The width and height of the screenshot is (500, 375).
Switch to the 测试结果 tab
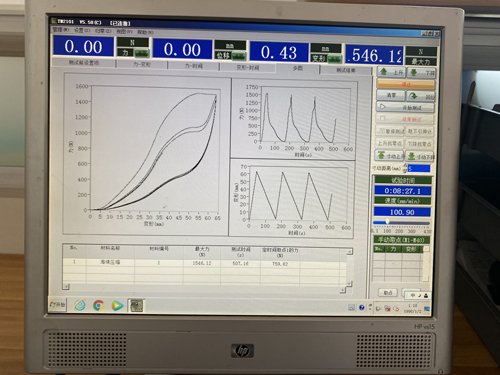[x=346, y=70]
